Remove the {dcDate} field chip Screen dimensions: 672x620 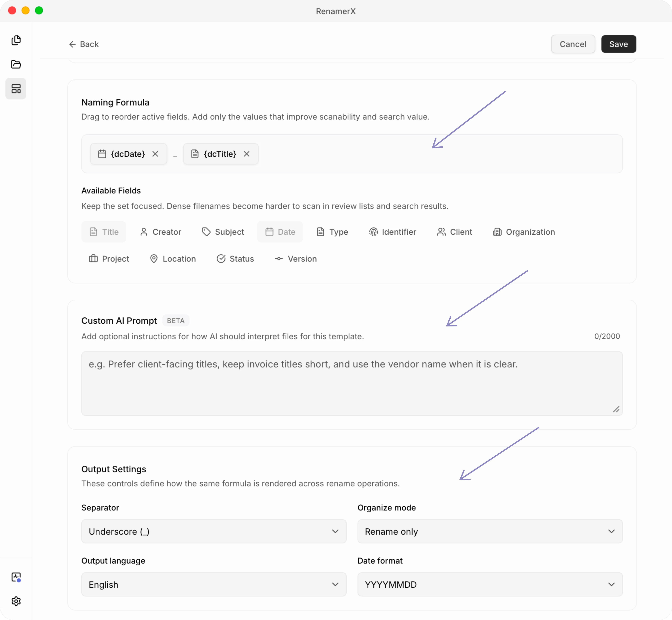[x=155, y=154]
